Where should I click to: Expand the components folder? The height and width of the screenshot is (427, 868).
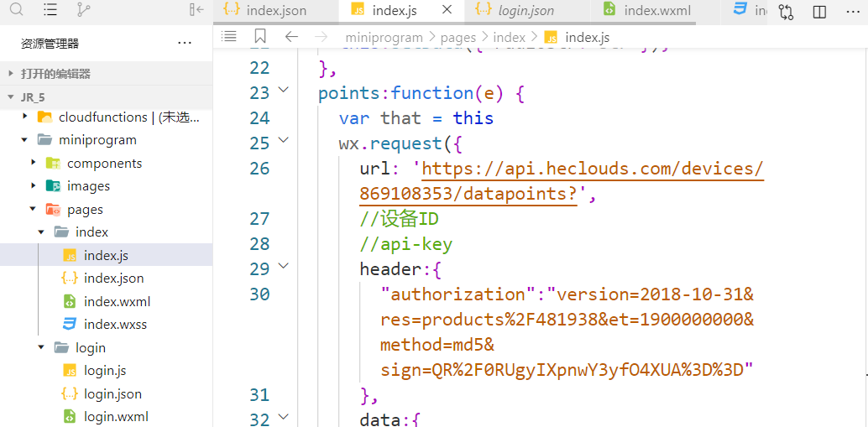click(34, 163)
